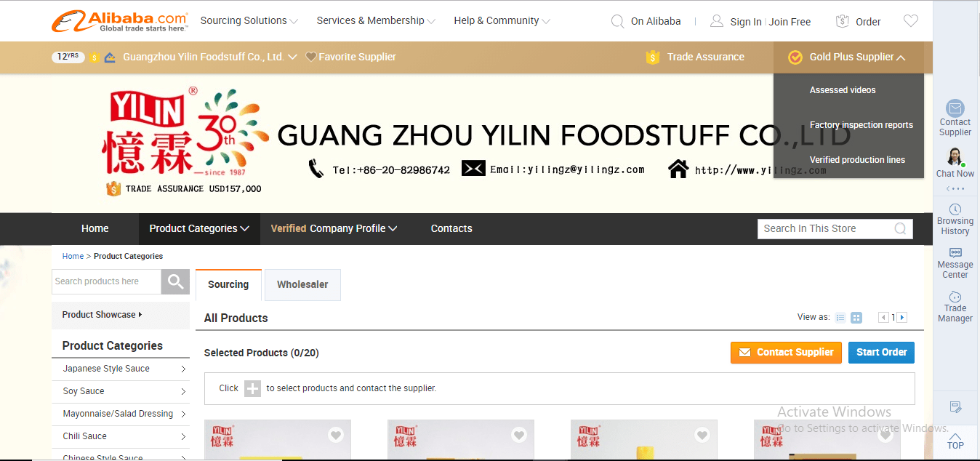Click the Order clipboard icon

843,21
